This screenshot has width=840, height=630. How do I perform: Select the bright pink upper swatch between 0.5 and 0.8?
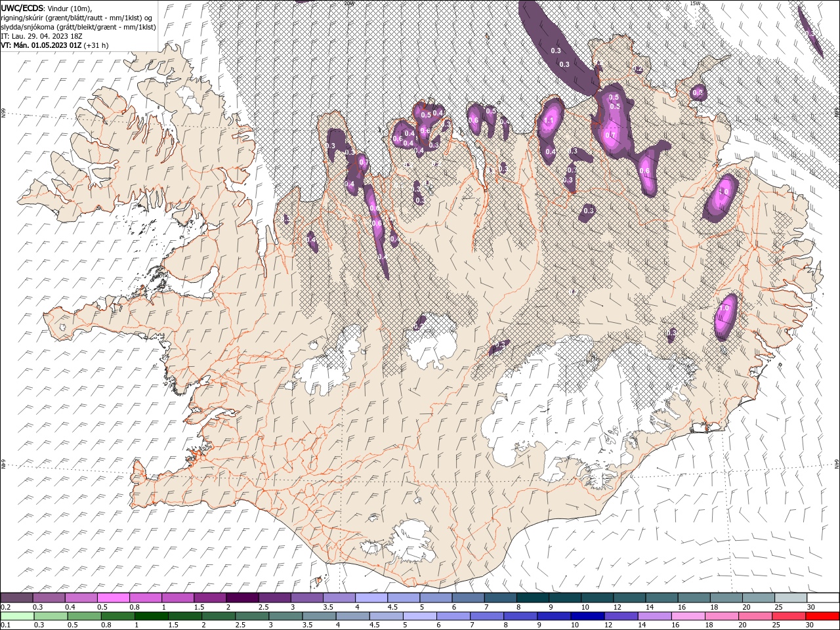(114, 597)
